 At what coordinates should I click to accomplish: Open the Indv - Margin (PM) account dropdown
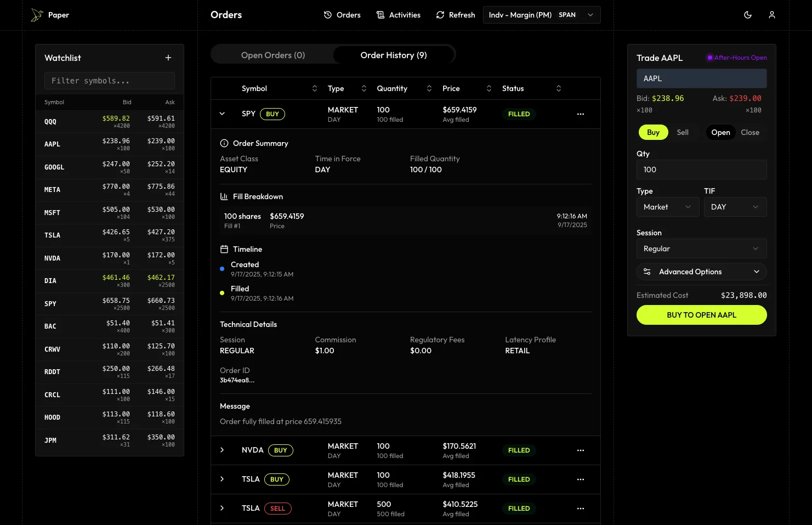[541, 15]
